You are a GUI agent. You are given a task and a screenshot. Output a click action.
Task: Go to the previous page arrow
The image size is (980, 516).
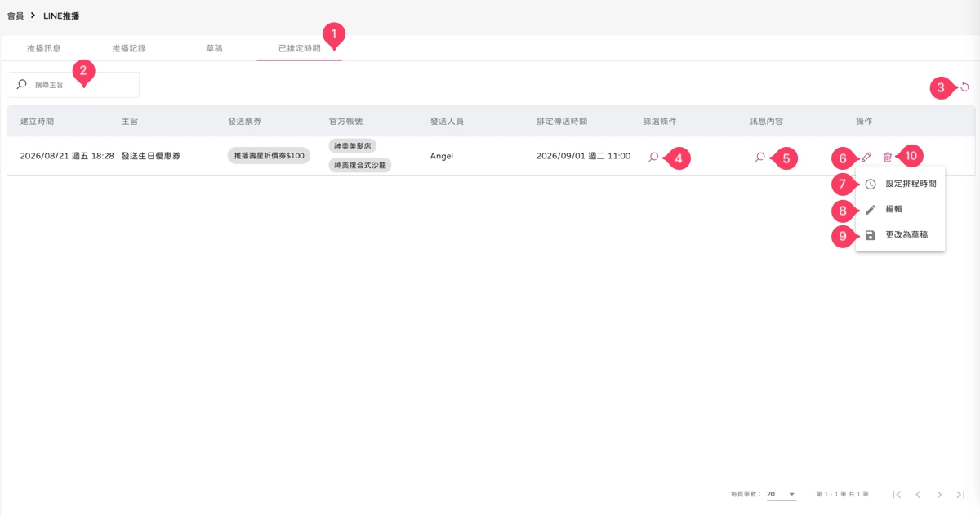coord(918,494)
